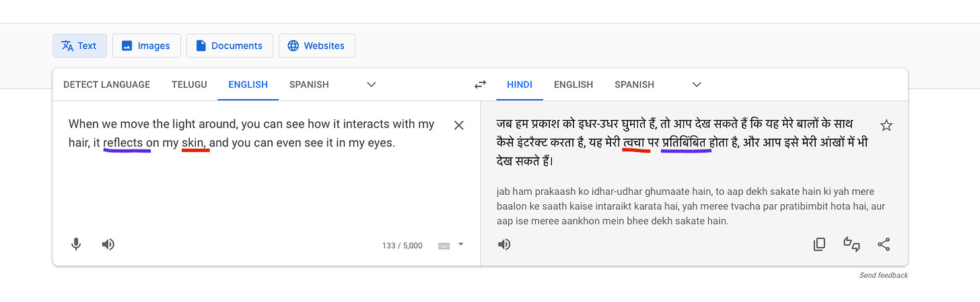The height and width of the screenshot is (302, 980).
Task: Expand more source languages list
Action: tap(371, 85)
